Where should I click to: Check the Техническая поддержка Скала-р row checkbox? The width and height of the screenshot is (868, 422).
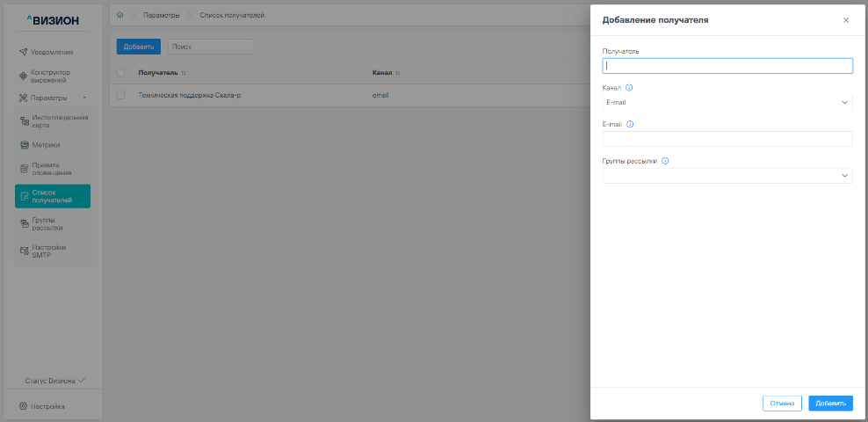(x=121, y=95)
